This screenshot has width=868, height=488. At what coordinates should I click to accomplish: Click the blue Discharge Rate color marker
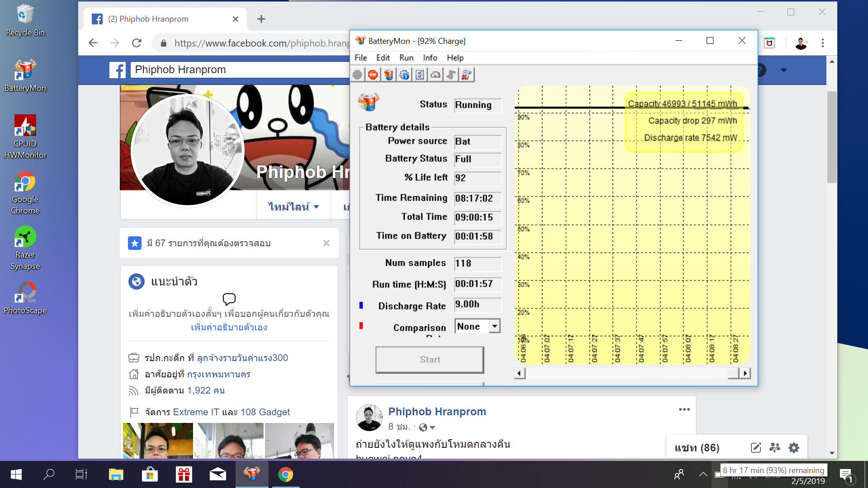click(361, 305)
